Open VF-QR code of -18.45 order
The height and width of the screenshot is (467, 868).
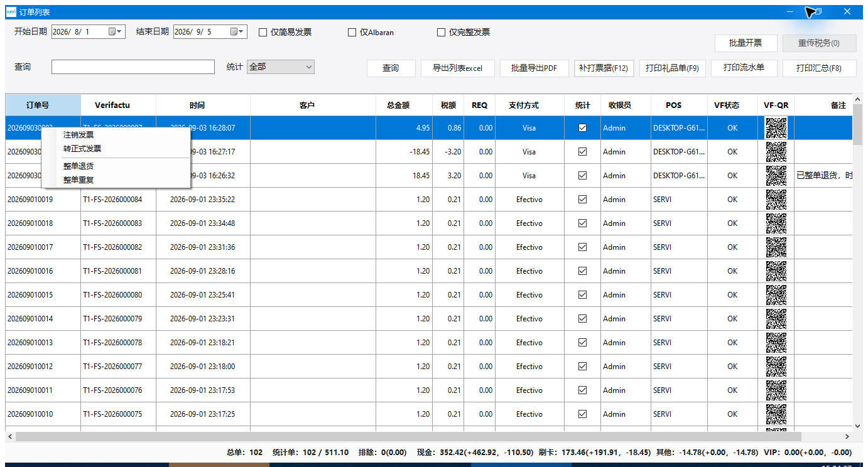(x=776, y=152)
